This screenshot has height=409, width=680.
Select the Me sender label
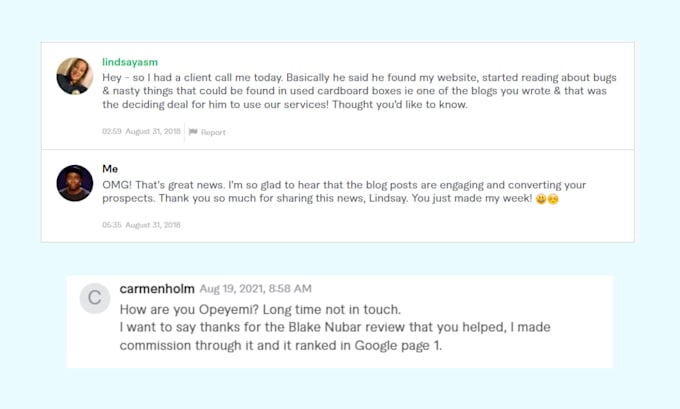[110, 169]
